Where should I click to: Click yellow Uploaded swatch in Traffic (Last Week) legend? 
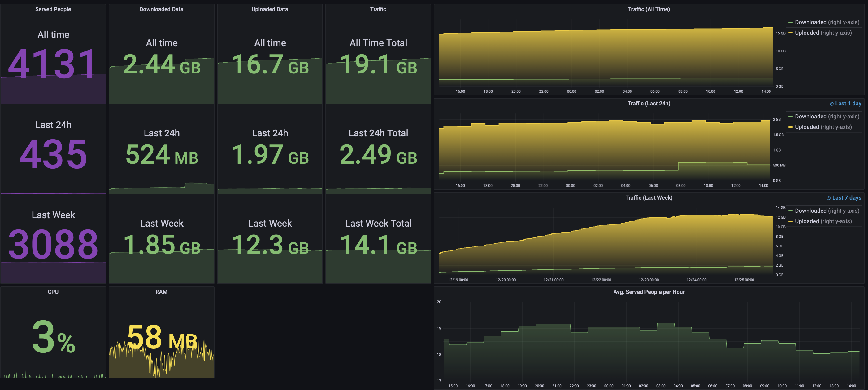coord(790,222)
